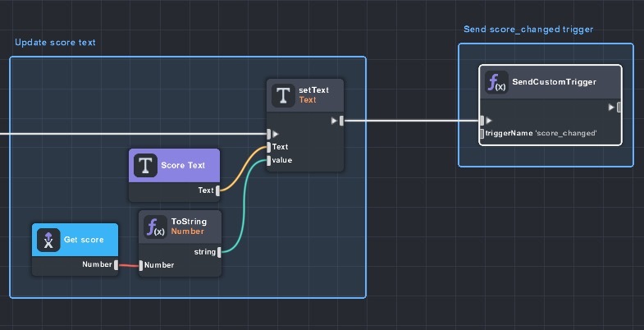
Task: Select the Get score node title
Action: (x=83, y=239)
